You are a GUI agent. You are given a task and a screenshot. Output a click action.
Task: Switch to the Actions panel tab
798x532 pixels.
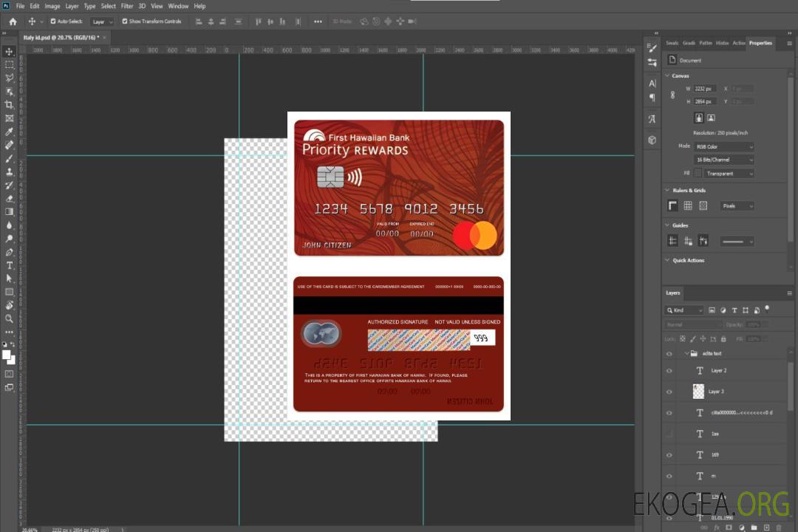point(738,44)
